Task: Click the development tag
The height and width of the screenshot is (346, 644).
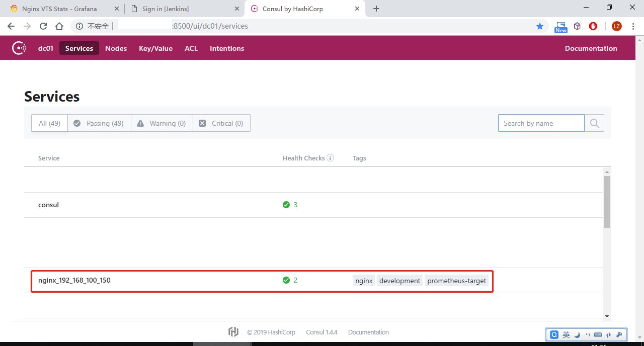Action: (400, 281)
